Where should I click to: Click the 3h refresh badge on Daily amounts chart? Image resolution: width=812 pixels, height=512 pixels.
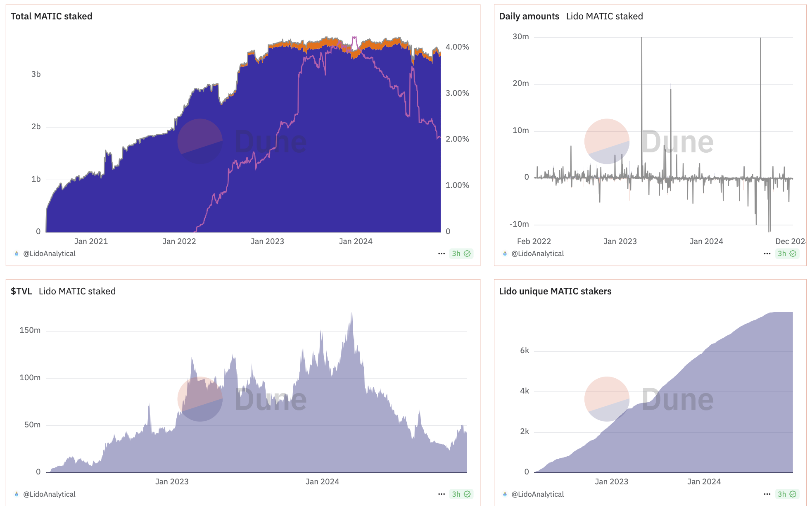[x=787, y=254]
